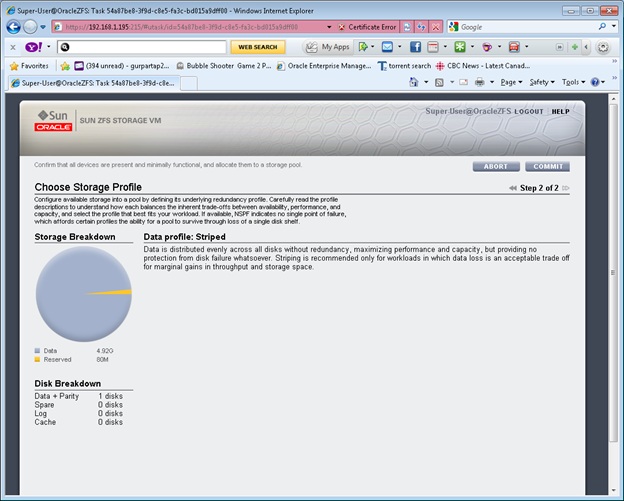Image resolution: width=624 pixels, height=501 pixels.
Task: Open the address bar history dropdown
Action: 329,27
